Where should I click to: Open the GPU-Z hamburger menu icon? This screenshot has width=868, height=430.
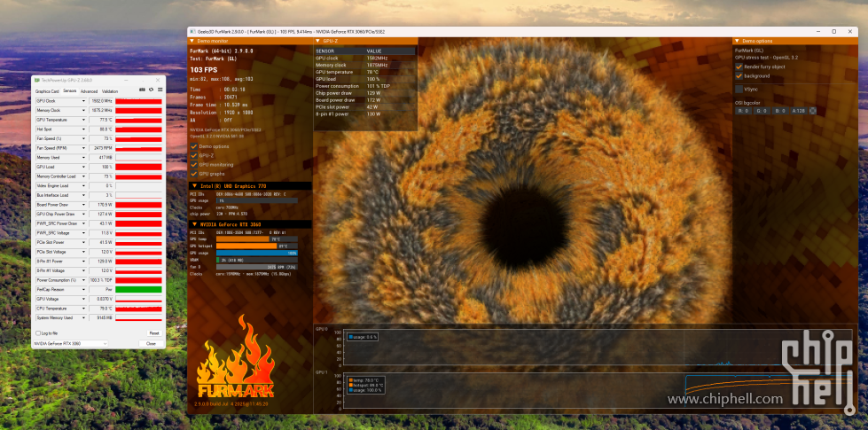tap(160, 90)
